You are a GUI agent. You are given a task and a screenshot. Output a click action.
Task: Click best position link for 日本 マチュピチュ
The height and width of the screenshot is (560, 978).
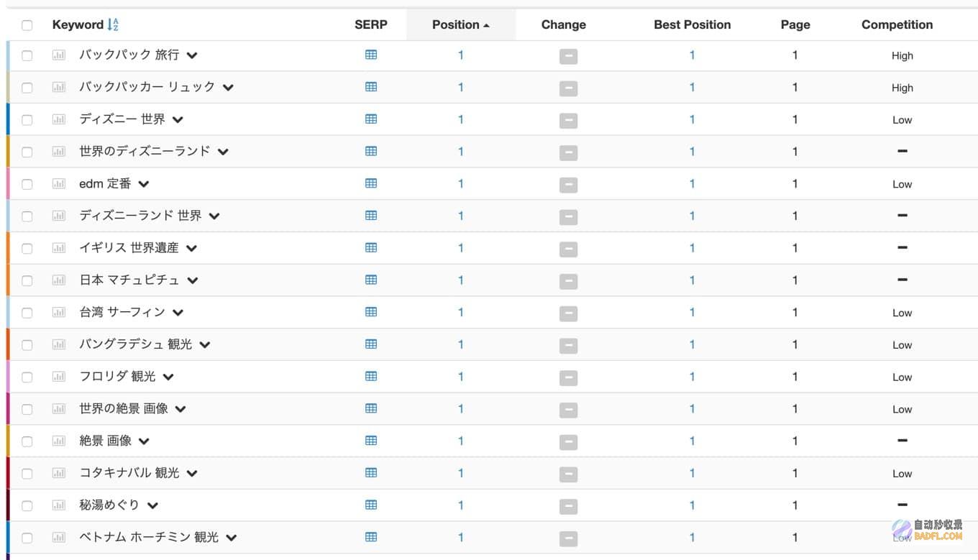click(x=693, y=280)
